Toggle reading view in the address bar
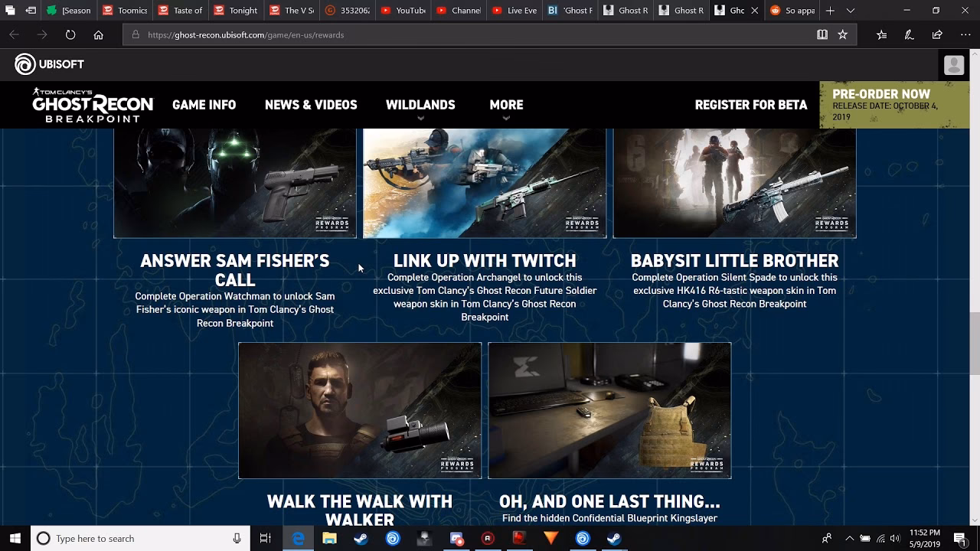980x551 pixels. 822,34
